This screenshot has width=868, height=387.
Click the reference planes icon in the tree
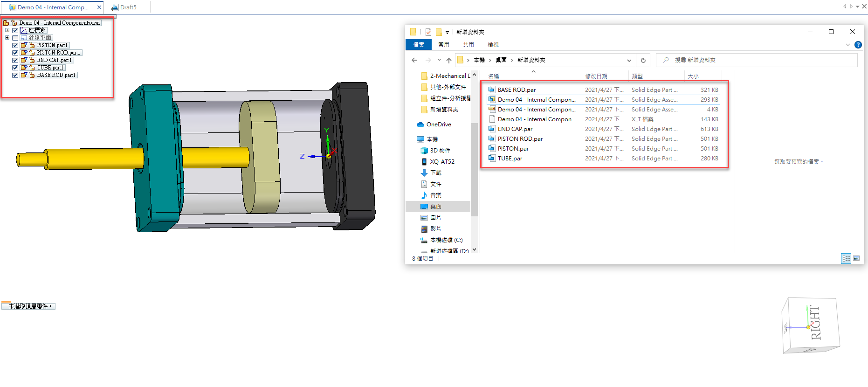click(x=24, y=38)
